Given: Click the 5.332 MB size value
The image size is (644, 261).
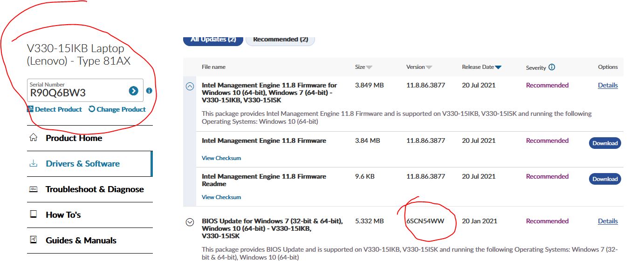Looking at the screenshot, I should point(370,221).
